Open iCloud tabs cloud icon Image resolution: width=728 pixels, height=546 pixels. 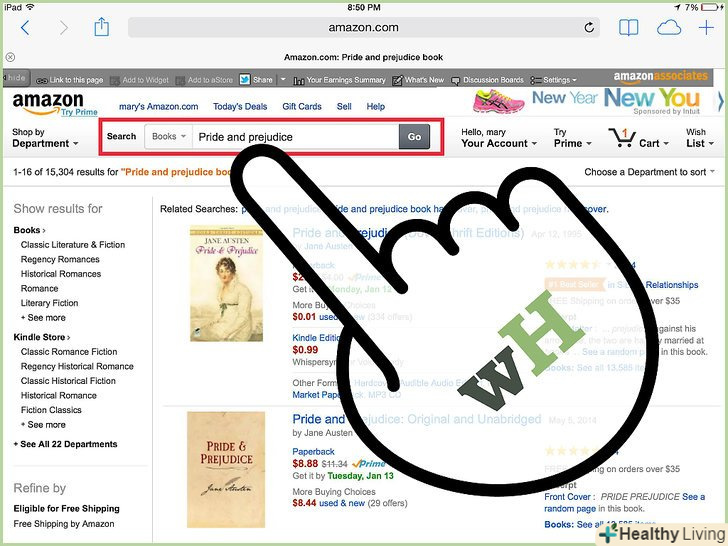tap(669, 28)
